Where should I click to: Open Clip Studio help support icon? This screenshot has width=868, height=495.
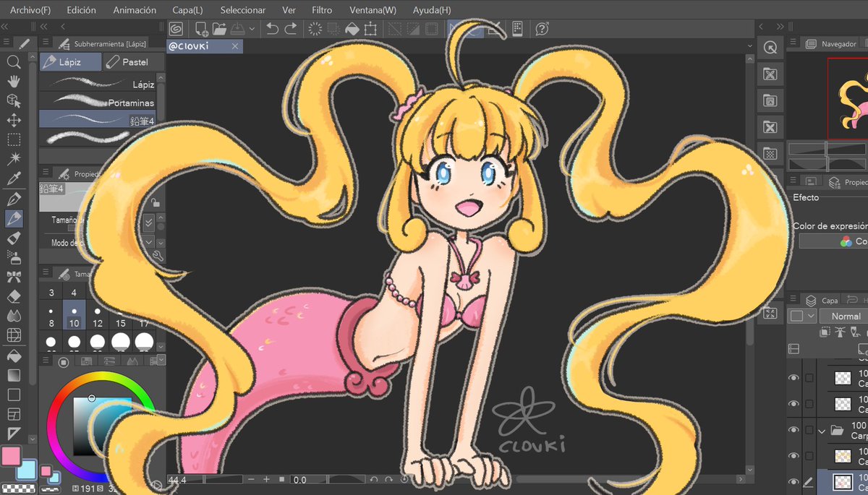click(x=542, y=29)
